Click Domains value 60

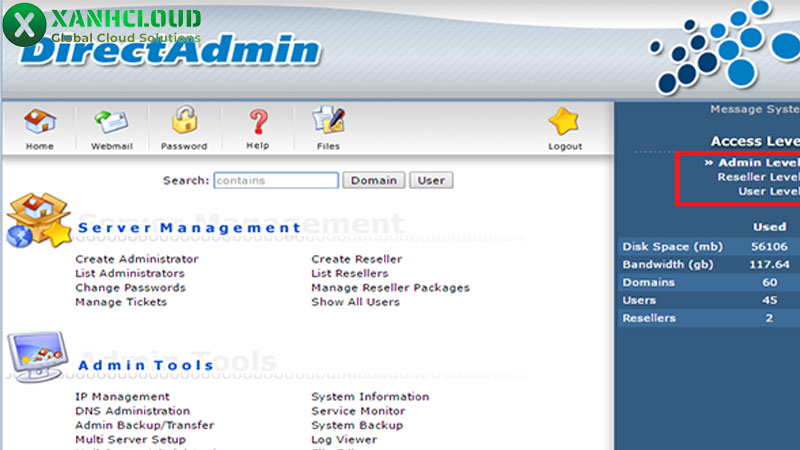pyautogui.click(x=769, y=282)
